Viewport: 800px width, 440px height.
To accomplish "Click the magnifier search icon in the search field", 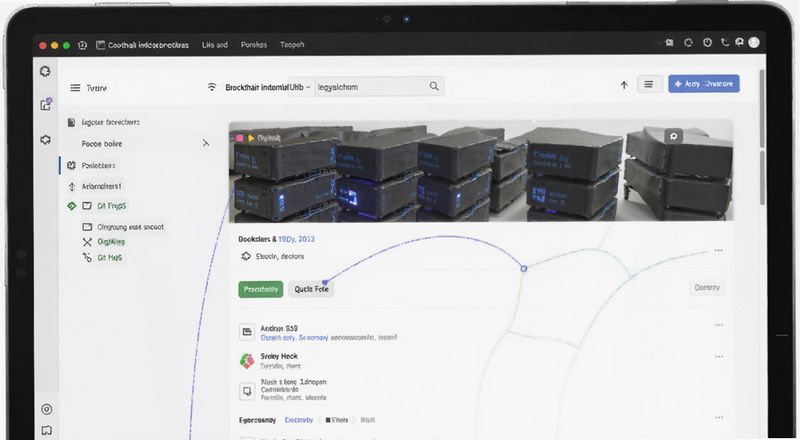I will click(x=434, y=86).
